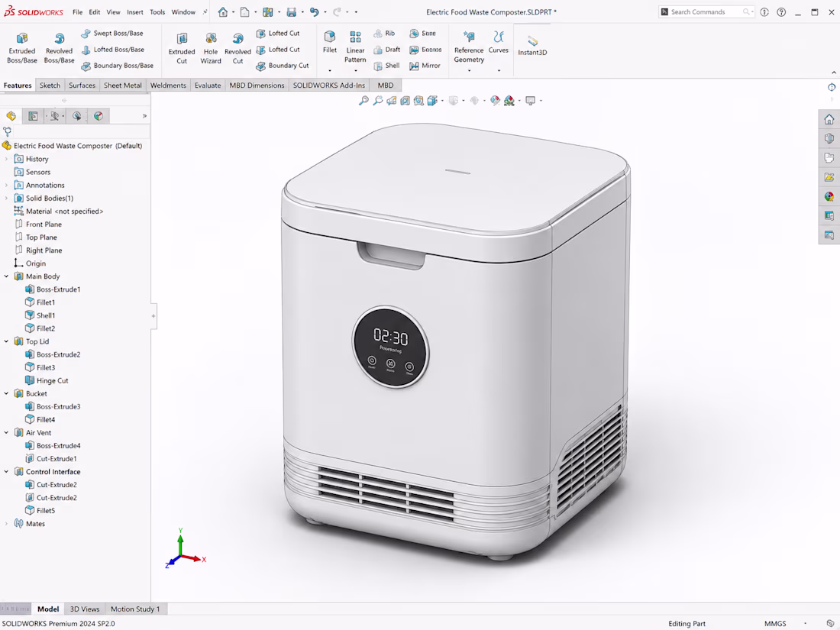The image size is (840, 630).
Task: Expand the FeatureManager panel chevron
Action: 144,116
